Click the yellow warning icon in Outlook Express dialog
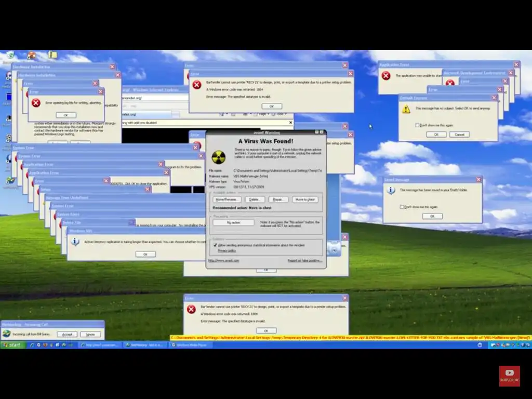 click(x=406, y=109)
